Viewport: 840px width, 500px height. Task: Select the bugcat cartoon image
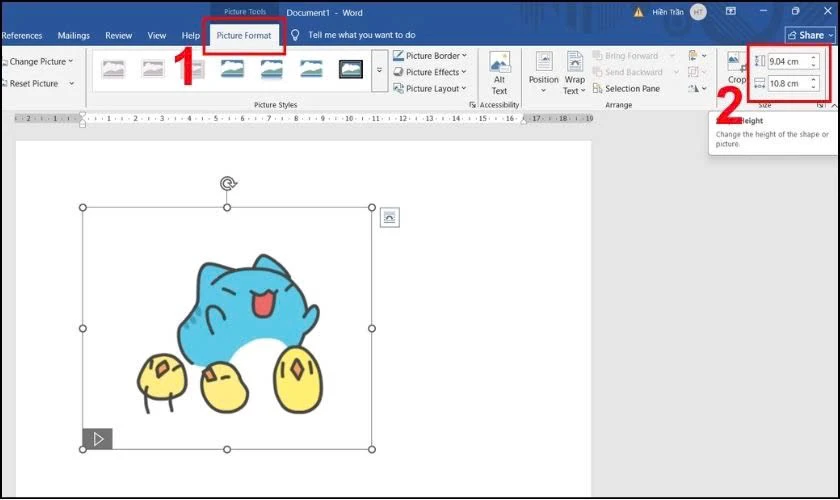pos(228,329)
